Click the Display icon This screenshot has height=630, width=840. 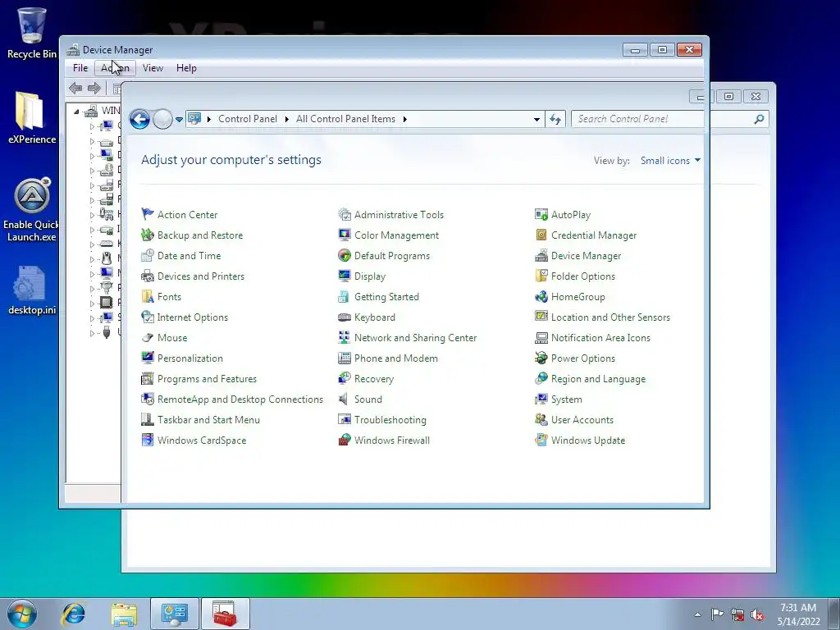pyautogui.click(x=345, y=276)
